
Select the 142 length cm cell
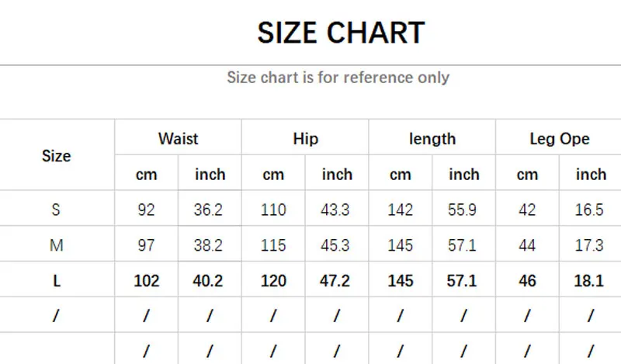[400, 210]
